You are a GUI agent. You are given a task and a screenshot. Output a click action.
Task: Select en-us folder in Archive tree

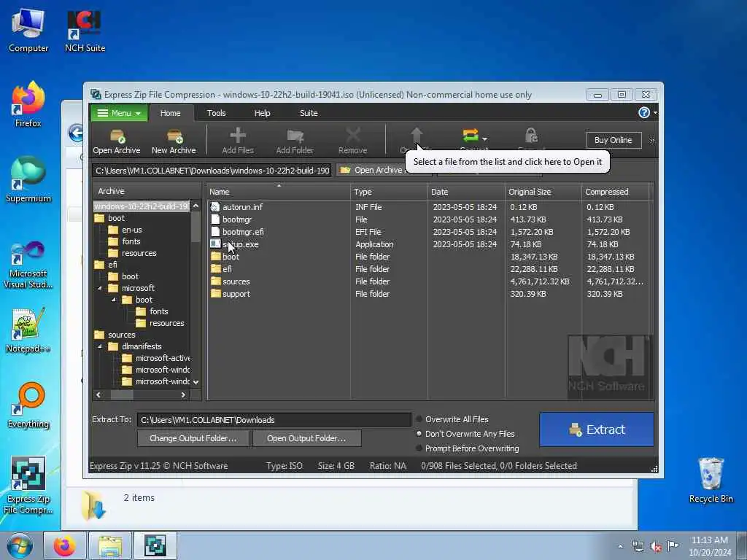coord(131,230)
